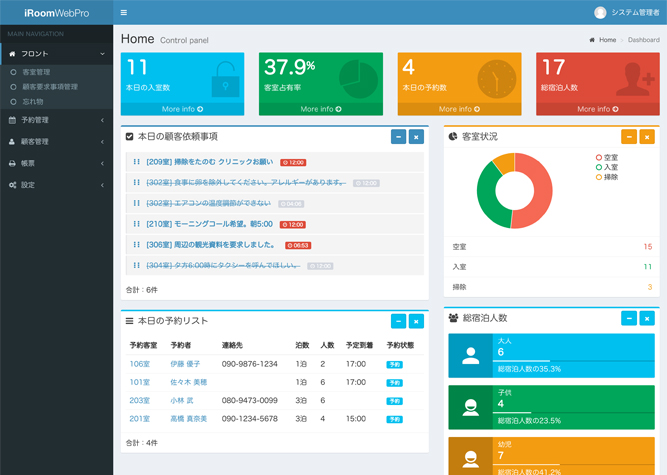Click the infant icon in 幼児 box
Screen dimensions: 667x475
470,459
